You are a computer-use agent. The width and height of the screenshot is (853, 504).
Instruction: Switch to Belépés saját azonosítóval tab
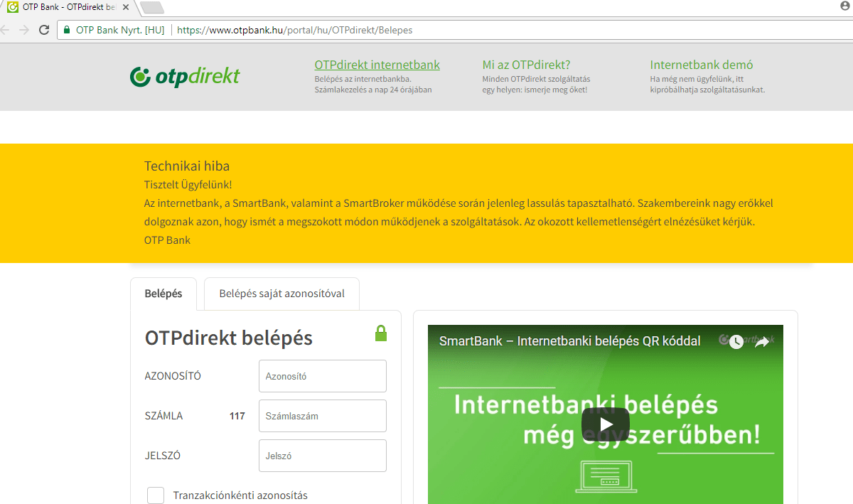[281, 294]
